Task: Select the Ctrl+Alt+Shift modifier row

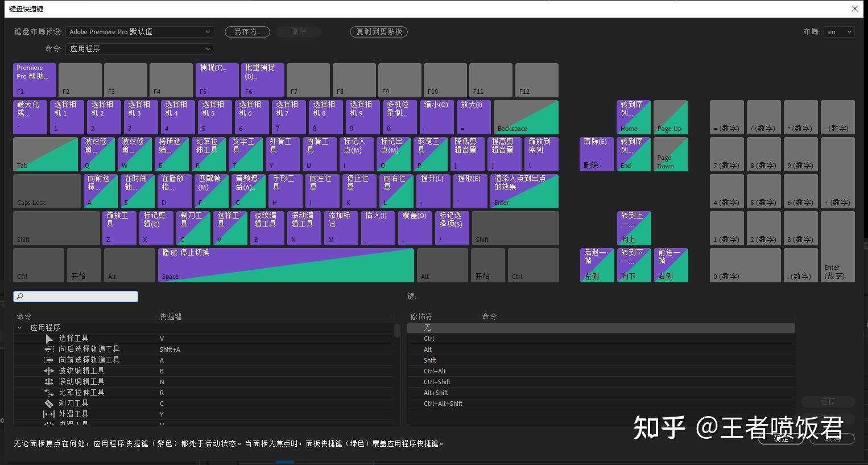Action: (x=601, y=404)
